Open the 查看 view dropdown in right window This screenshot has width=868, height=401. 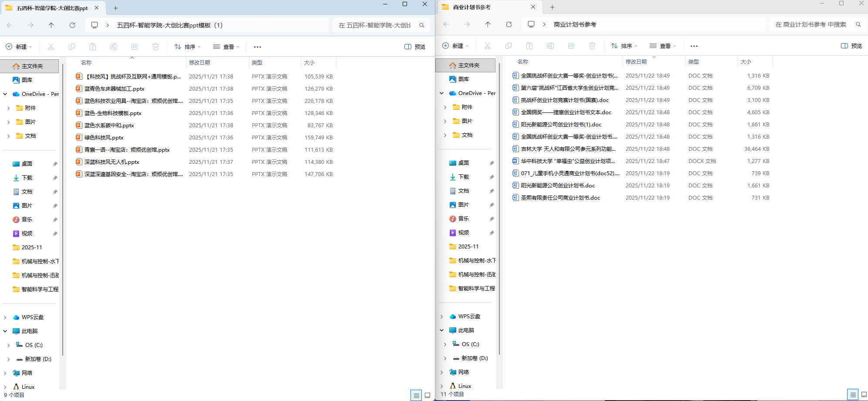click(663, 46)
